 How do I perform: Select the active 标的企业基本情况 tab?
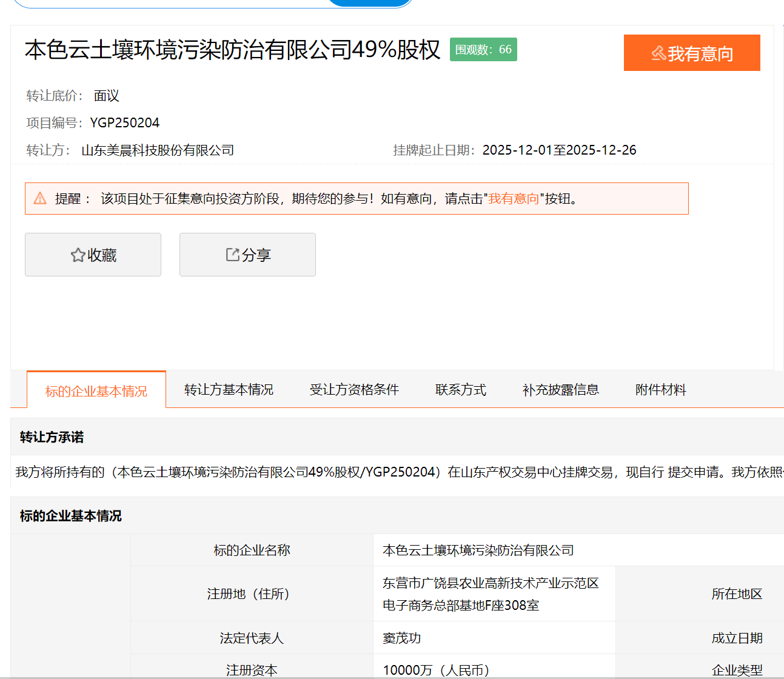point(96,391)
